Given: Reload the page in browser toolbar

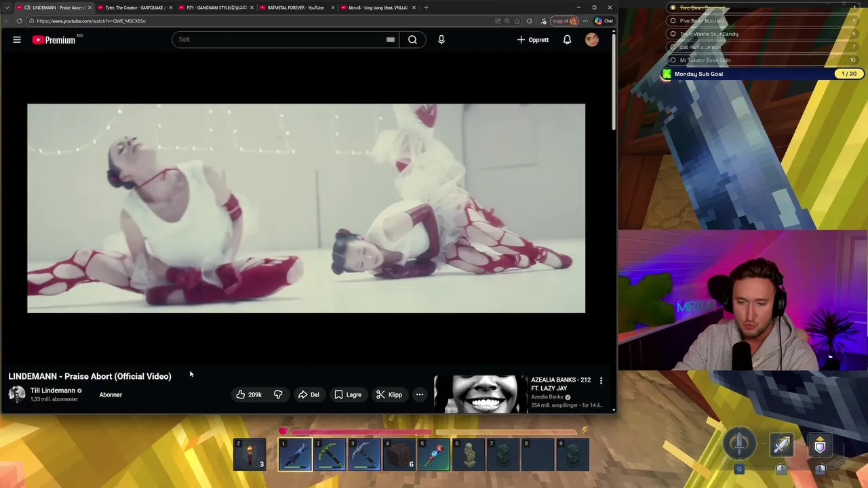Looking at the screenshot, I should (19, 21).
